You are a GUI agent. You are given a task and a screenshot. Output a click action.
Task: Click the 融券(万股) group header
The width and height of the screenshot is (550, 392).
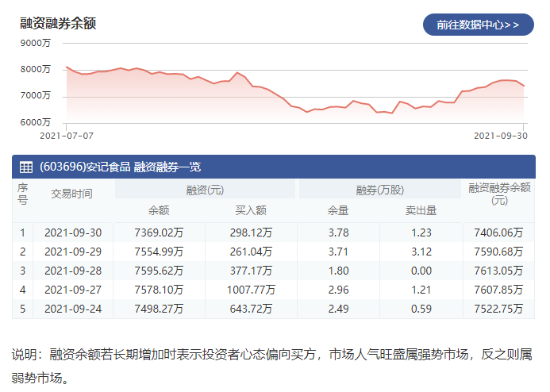pyautogui.click(x=380, y=190)
